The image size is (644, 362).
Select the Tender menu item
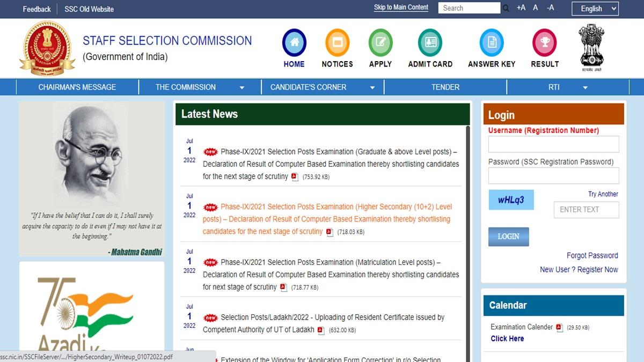(x=445, y=87)
